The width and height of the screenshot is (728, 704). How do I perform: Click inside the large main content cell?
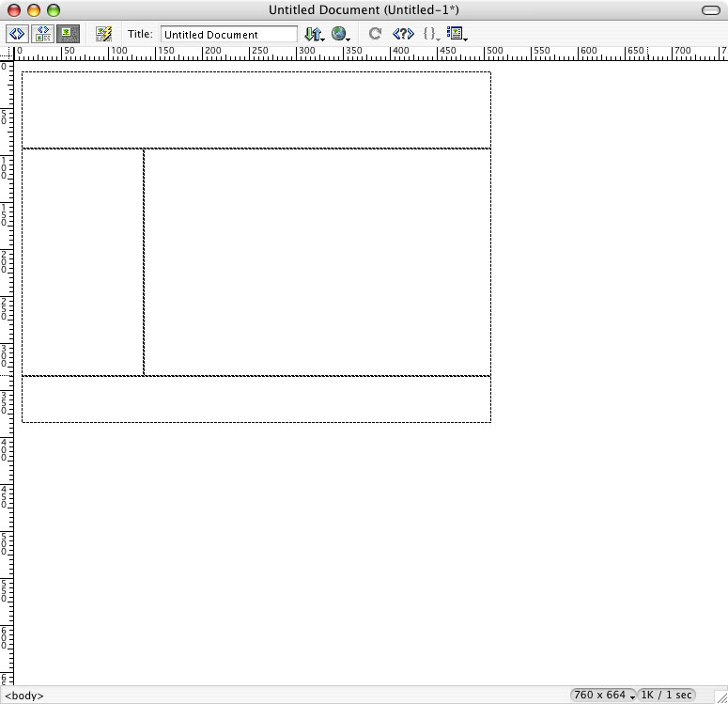pyautogui.click(x=318, y=262)
